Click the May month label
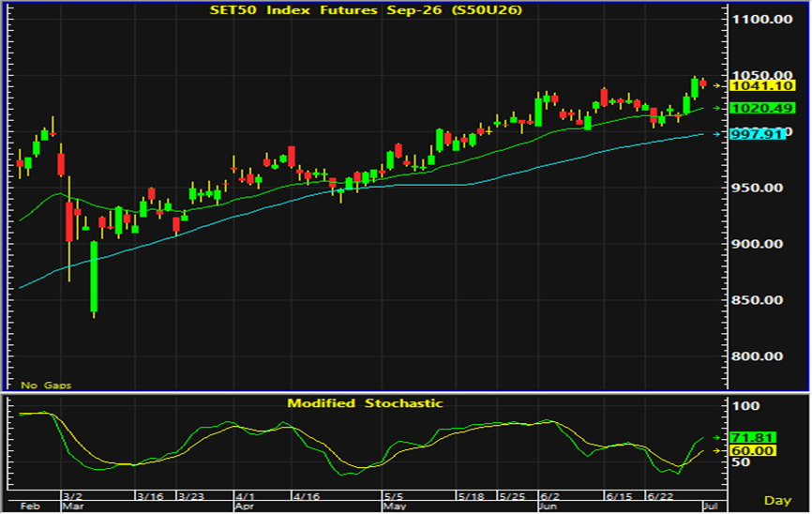This screenshot has width=812, height=514. [394, 506]
